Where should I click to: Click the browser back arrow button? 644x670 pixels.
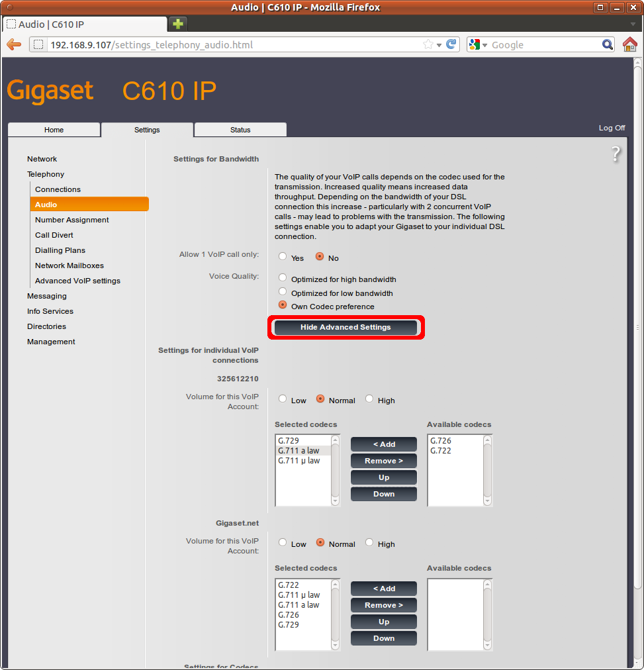pos(14,45)
